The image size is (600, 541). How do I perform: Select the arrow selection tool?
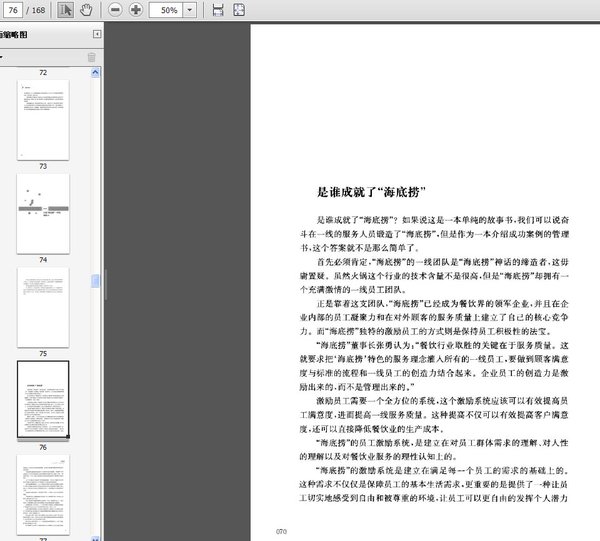pyautogui.click(x=66, y=10)
